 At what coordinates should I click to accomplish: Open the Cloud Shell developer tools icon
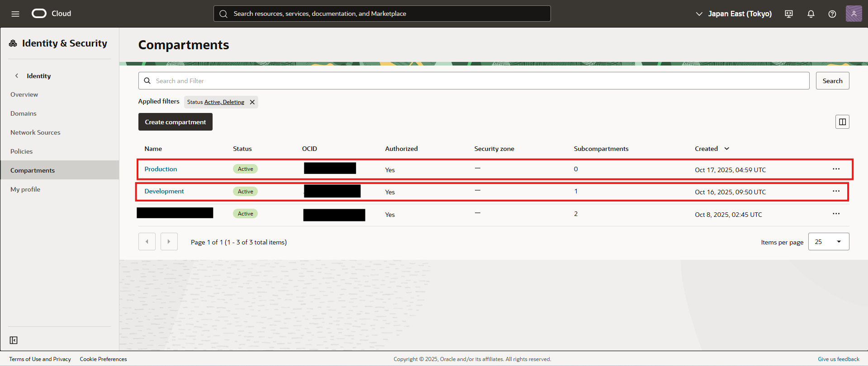click(789, 14)
